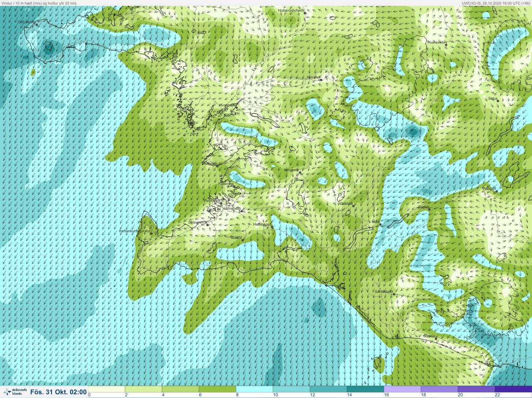Click the Kjalarnes station label
The height and width of the screenshot is (398, 532).
[x=226, y=183]
